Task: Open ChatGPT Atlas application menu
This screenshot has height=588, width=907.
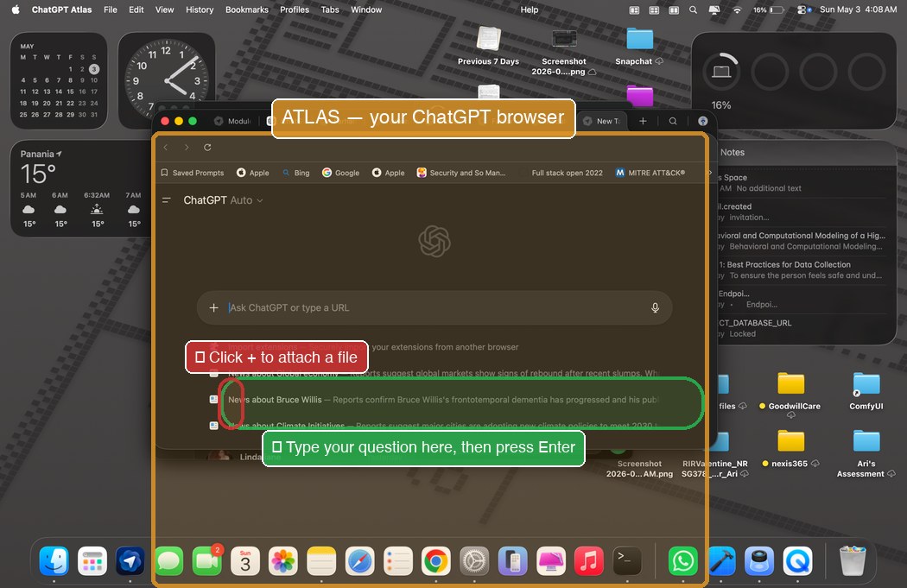Action: (x=61, y=9)
